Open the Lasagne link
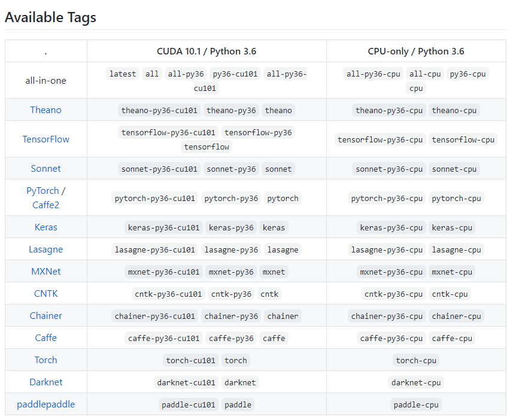 pos(46,249)
